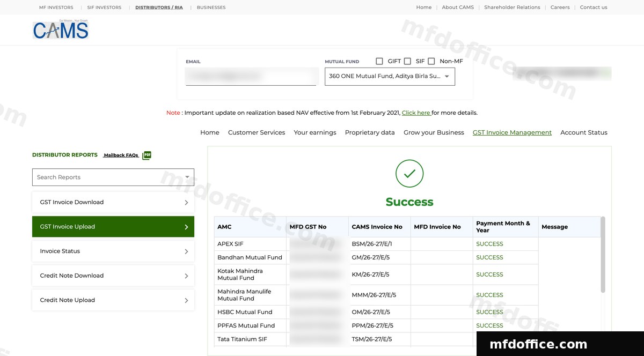This screenshot has width=644, height=356.
Task: Open the GST Invoice Management menu
Action: (512, 132)
